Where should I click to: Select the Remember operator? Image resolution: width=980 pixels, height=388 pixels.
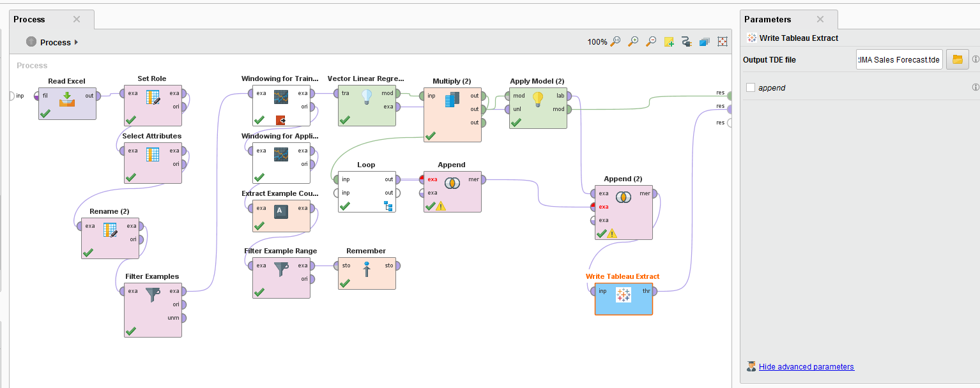click(366, 272)
